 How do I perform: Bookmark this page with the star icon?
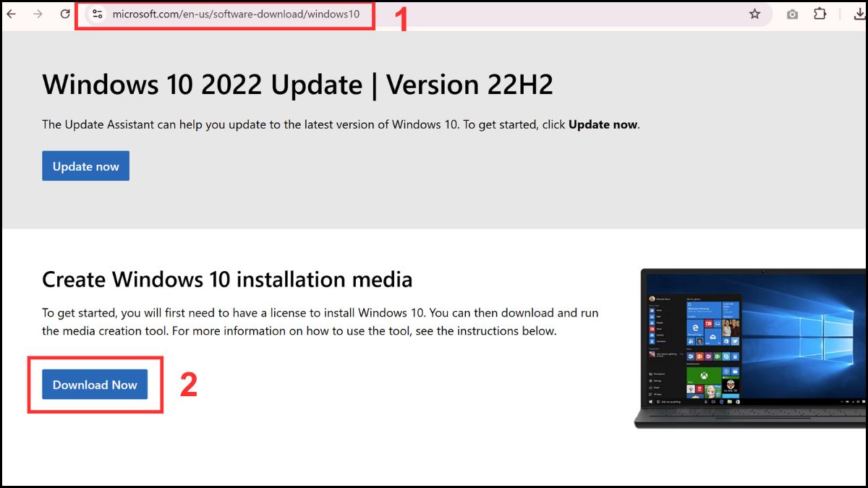point(754,14)
